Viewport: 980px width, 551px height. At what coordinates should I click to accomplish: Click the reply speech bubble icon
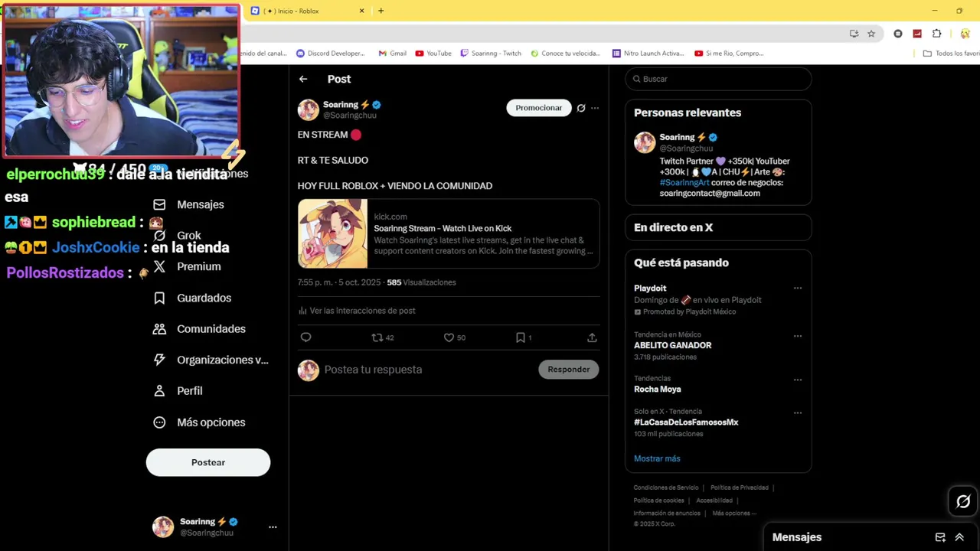click(x=305, y=337)
